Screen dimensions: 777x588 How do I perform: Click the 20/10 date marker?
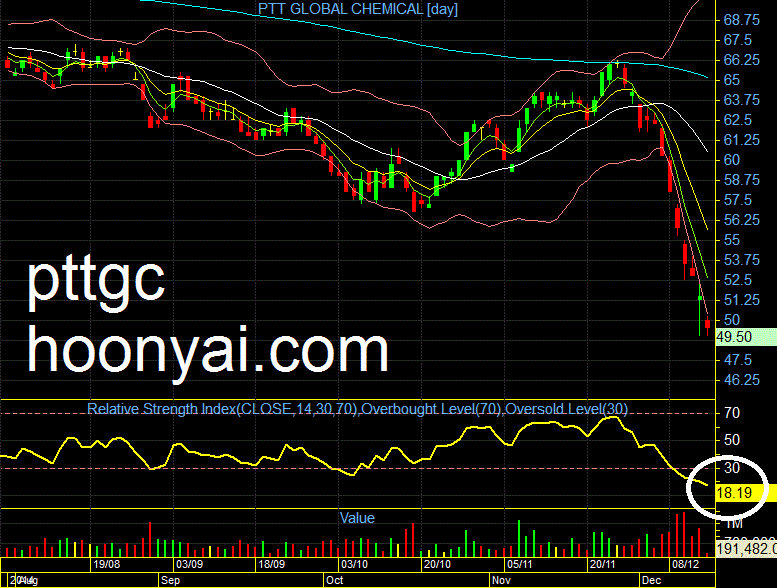pos(437,564)
